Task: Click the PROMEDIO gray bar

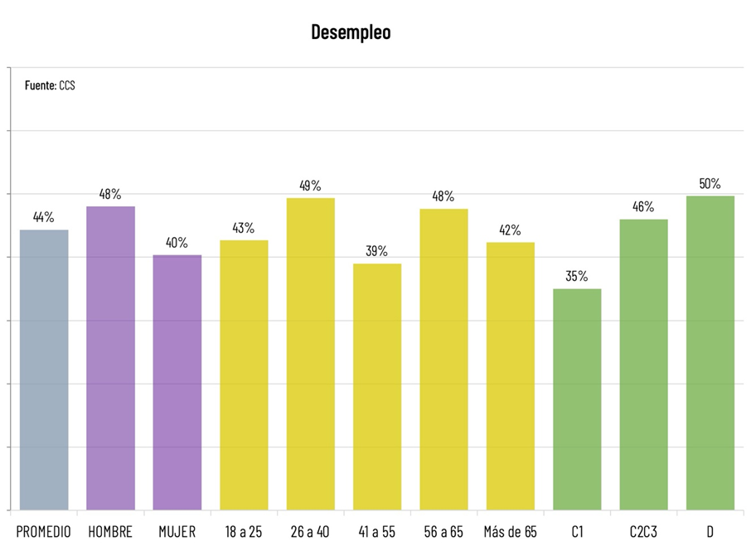Action: tap(44, 370)
